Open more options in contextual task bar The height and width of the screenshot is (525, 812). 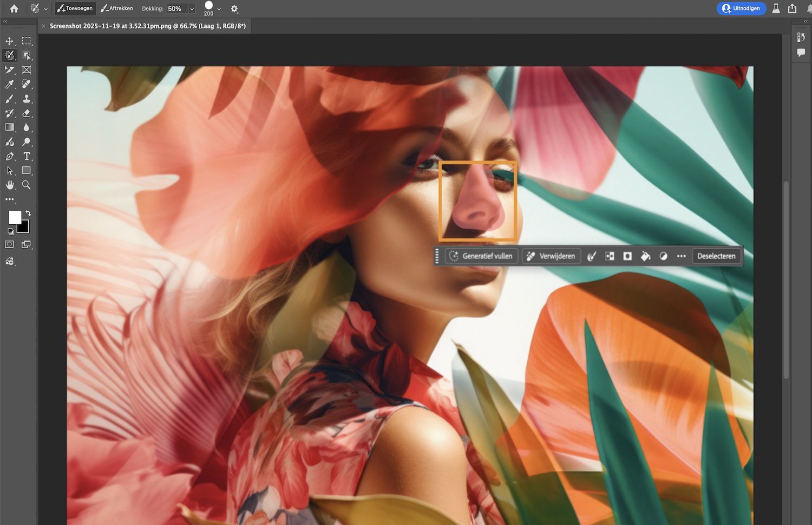pos(681,256)
